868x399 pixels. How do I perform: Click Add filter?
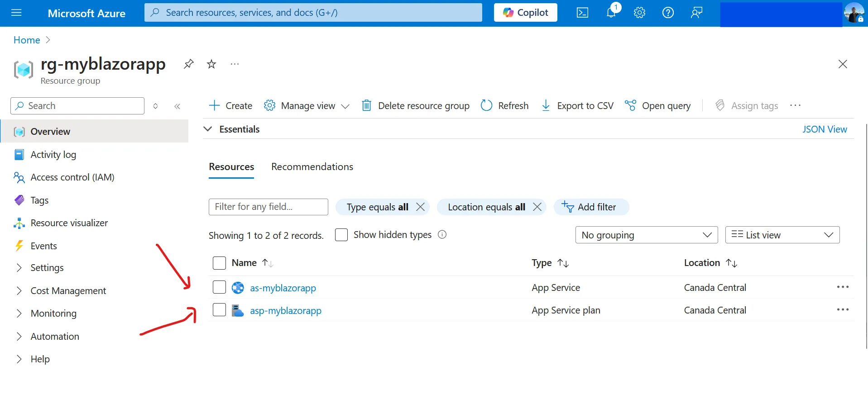pyautogui.click(x=591, y=207)
